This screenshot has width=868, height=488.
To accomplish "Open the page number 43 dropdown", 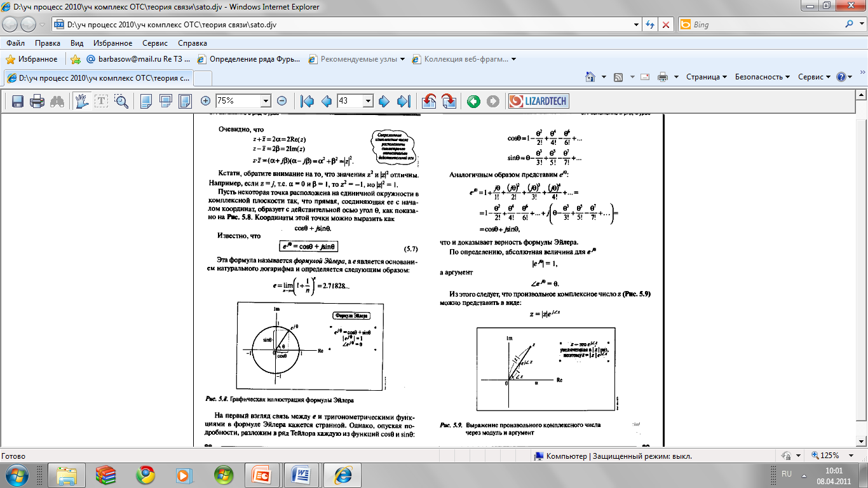I will (367, 101).
